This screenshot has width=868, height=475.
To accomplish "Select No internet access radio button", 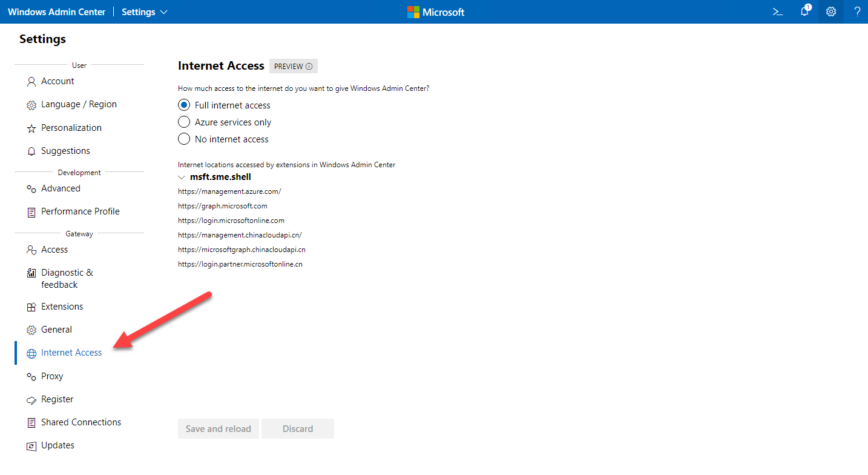I will pyautogui.click(x=184, y=139).
